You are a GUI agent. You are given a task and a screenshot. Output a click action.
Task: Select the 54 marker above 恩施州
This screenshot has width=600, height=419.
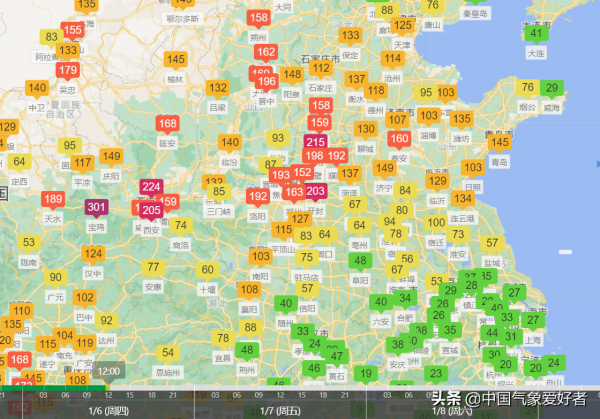pos(168,352)
